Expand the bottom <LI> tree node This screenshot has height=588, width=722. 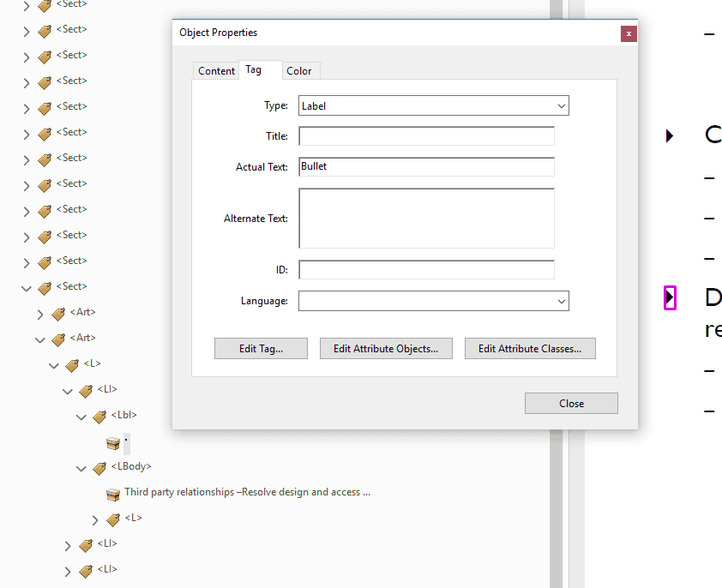(x=68, y=570)
